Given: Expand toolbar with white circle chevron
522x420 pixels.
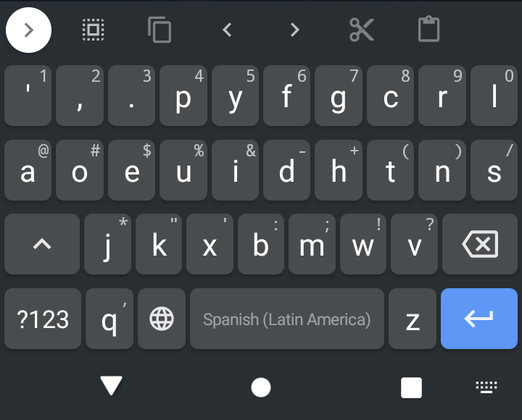Looking at the screenshot, I should point(28,30).
